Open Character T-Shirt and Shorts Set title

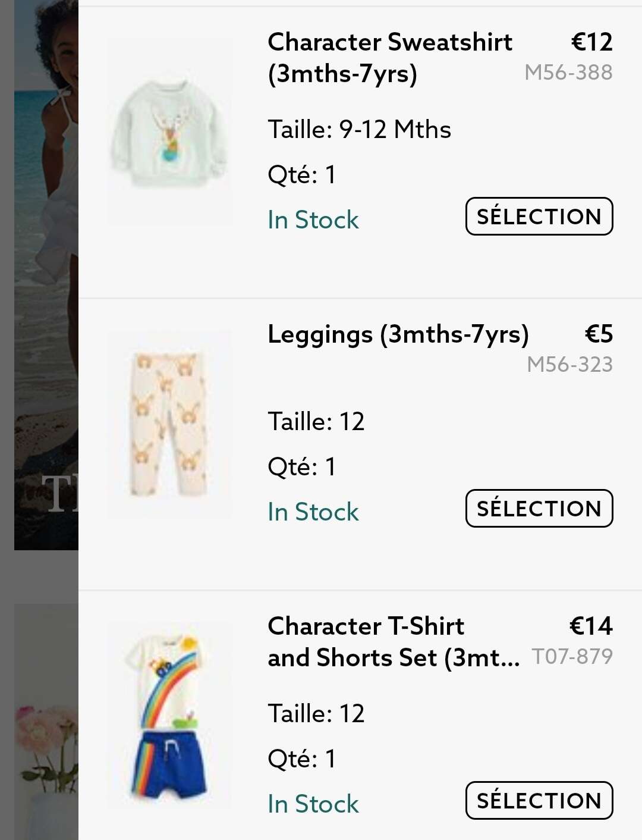pos(393,642)
